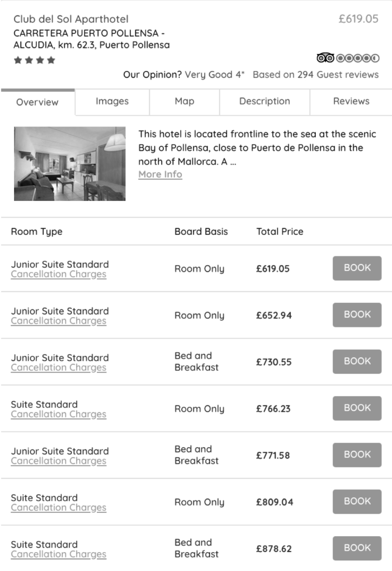View Cancellation Charges for the £766.23 suite

(59, 415)
